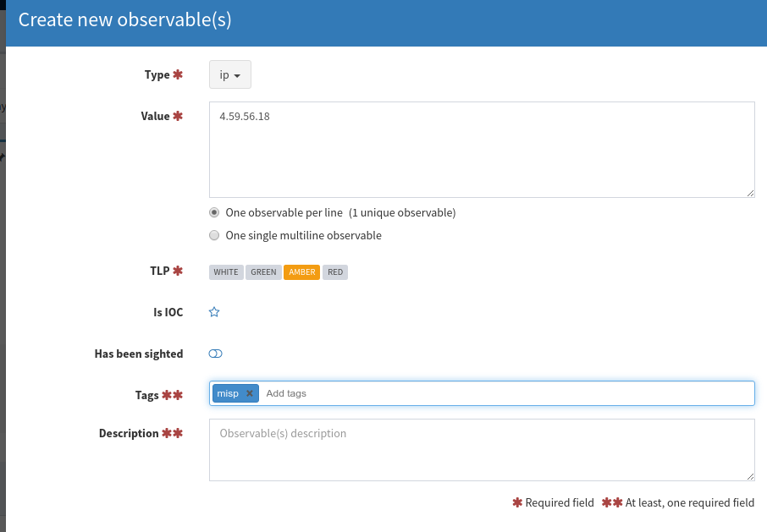
Task: Click the red asterisk beside the Type label
Action: (x=177, y=74)
